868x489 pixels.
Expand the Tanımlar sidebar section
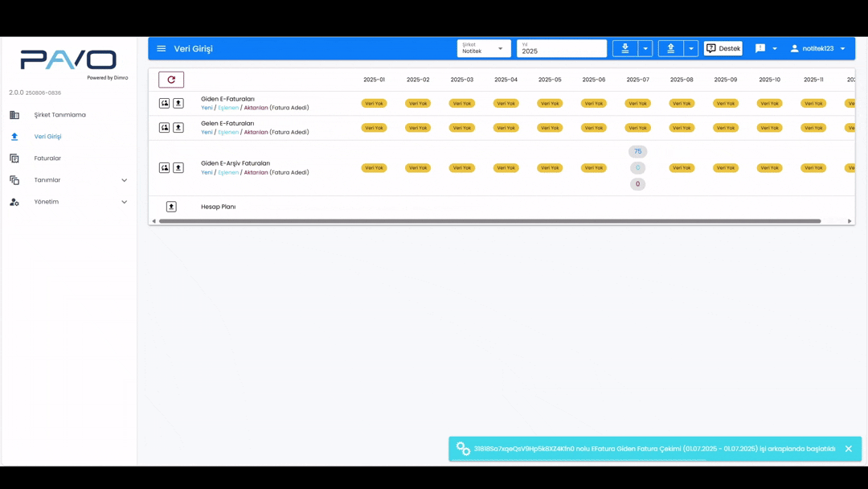pyautogui.click(x=68, y=180)
